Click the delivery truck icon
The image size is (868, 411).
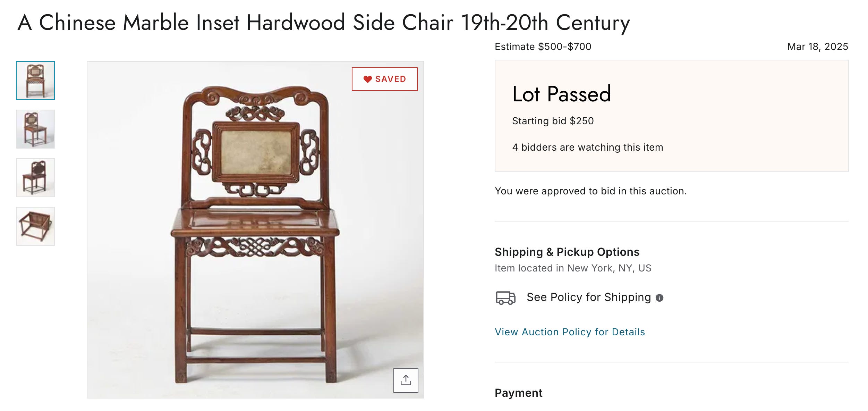point(505,298)
